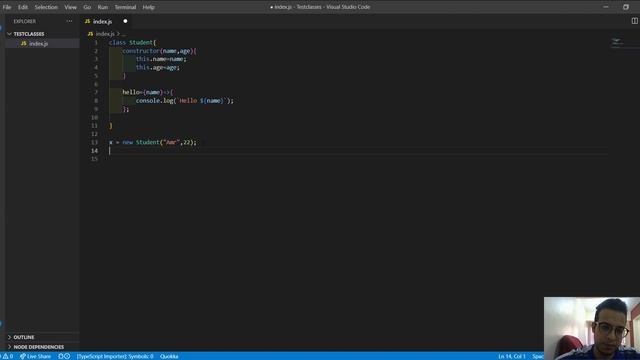Click the console.log Hello line
This screenshot has height=360, width=640.
[x=185, y=100]
